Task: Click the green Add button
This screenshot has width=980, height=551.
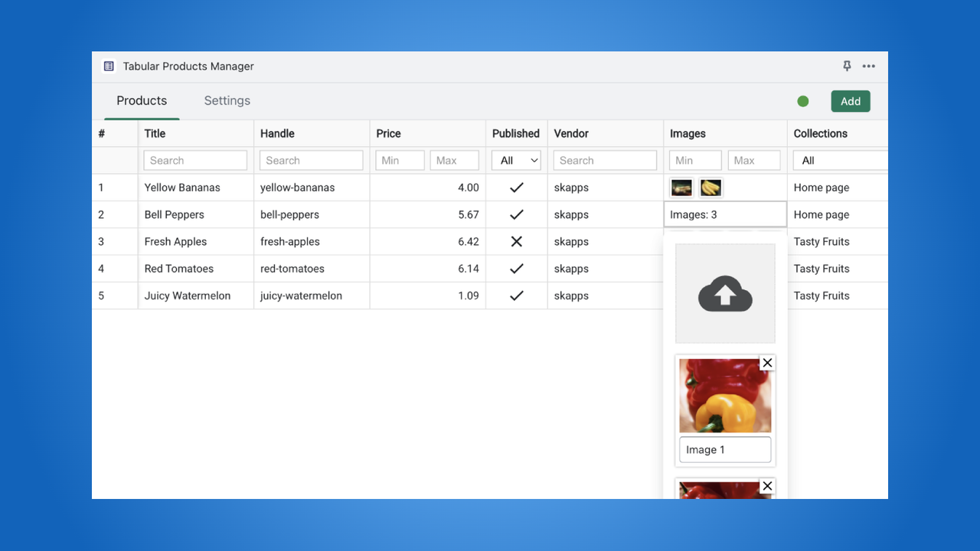Action: click(850, 100)
